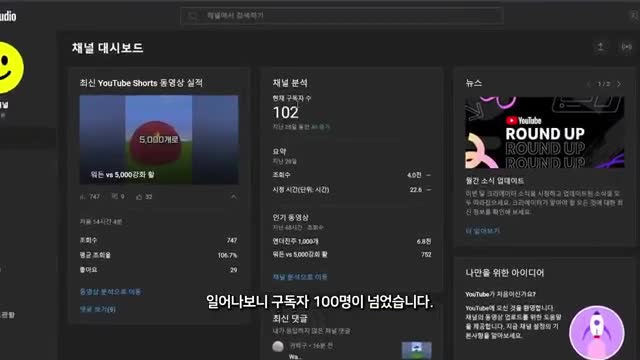Viewport: 640px width, 360px height.
Task: Click the views icon showing 747
Action: [x=83, y=197]
